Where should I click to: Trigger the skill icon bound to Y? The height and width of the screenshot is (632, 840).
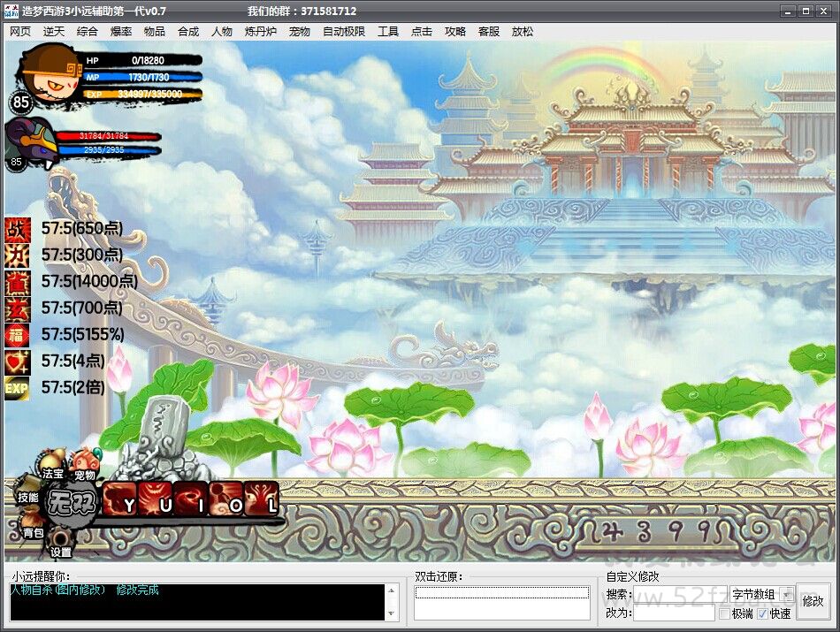tap(120, 500)
